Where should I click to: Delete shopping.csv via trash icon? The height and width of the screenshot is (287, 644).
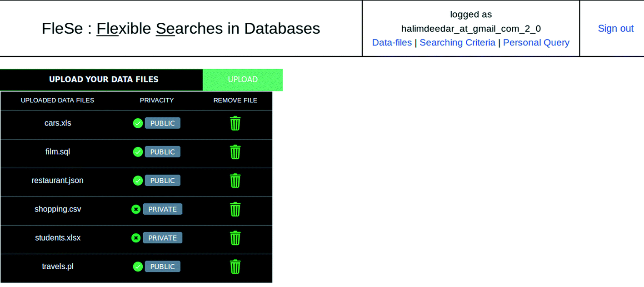[x=235, y=209]
